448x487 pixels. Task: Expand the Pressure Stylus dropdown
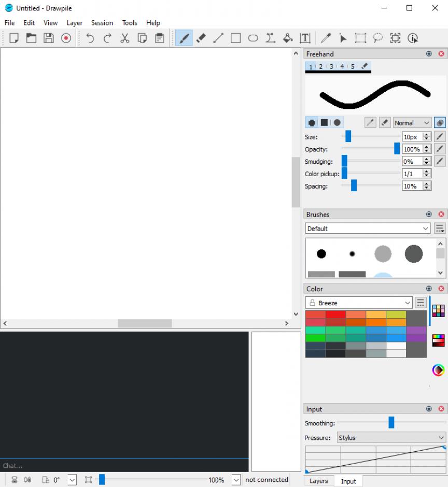391,438
